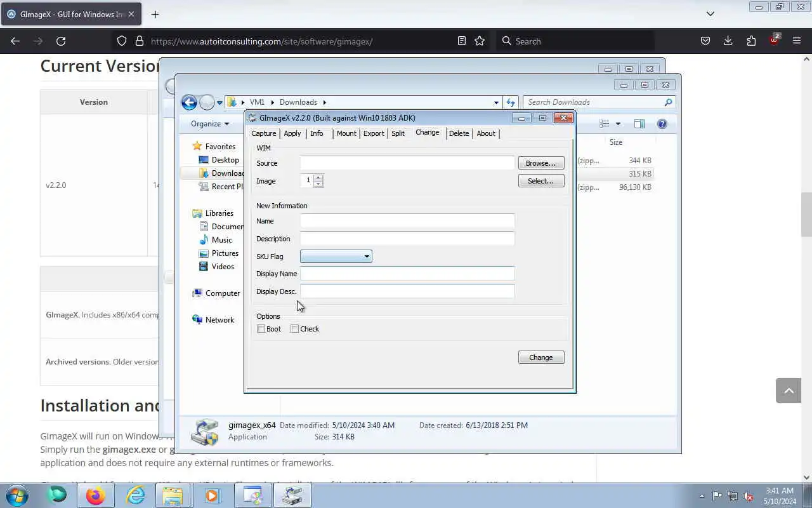Click the Select... button for Image
Image resolution: width=812 pixels, height=508 pixels.
[x=541, y=181]
